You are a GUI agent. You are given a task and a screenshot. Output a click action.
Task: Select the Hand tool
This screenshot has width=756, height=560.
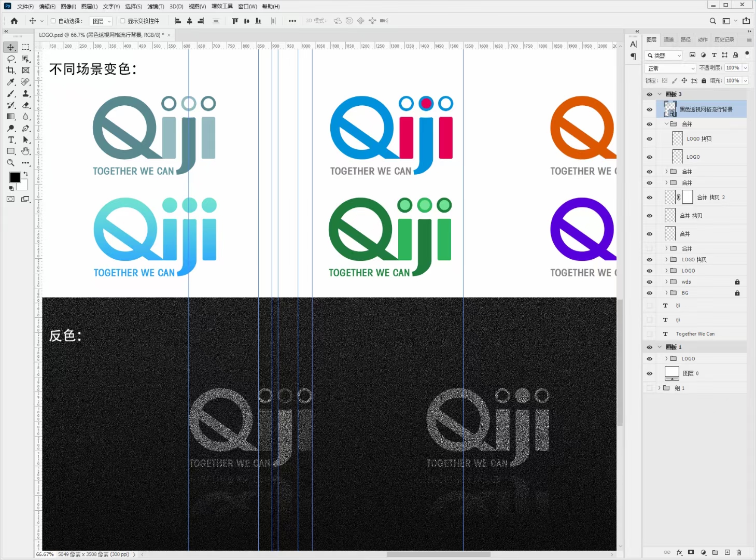25,151
